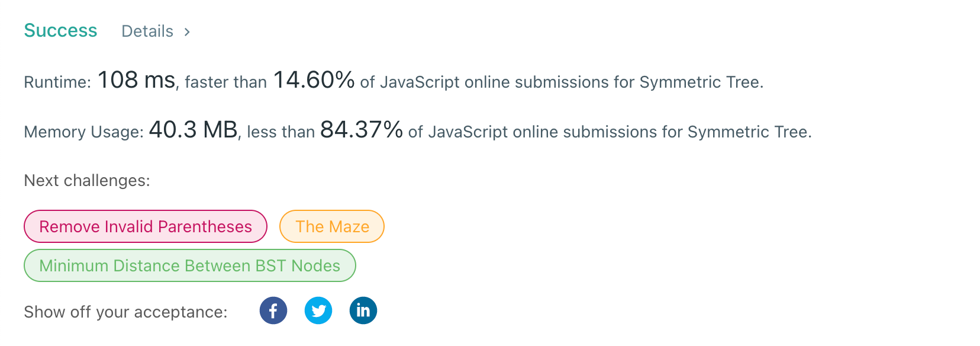
Task: Click Symmetric Tree in the memory line
Action: click(749, 132)
